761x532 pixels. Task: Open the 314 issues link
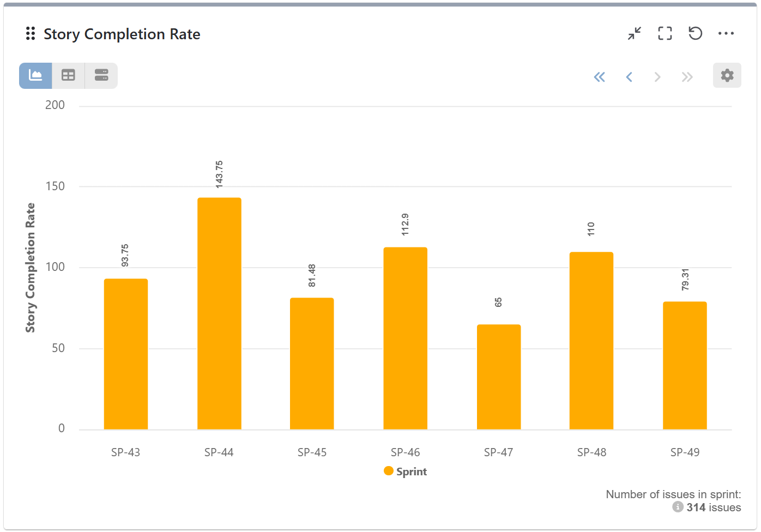pos(714,507)
